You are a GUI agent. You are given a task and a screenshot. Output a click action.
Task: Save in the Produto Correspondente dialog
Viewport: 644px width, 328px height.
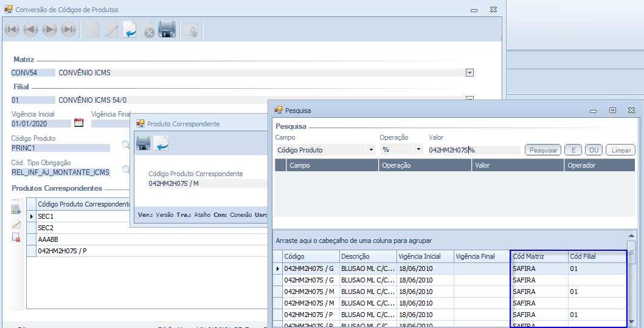pos(144,143)
